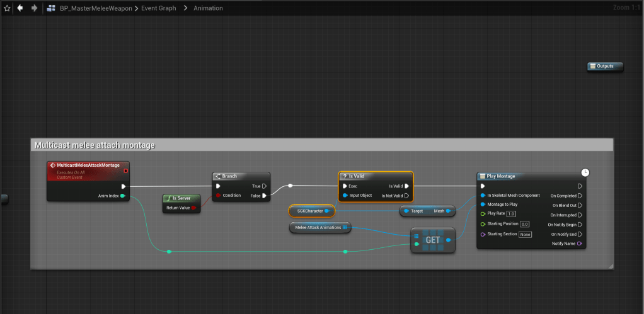Click the Anim Index output pin

click(123, 196)
